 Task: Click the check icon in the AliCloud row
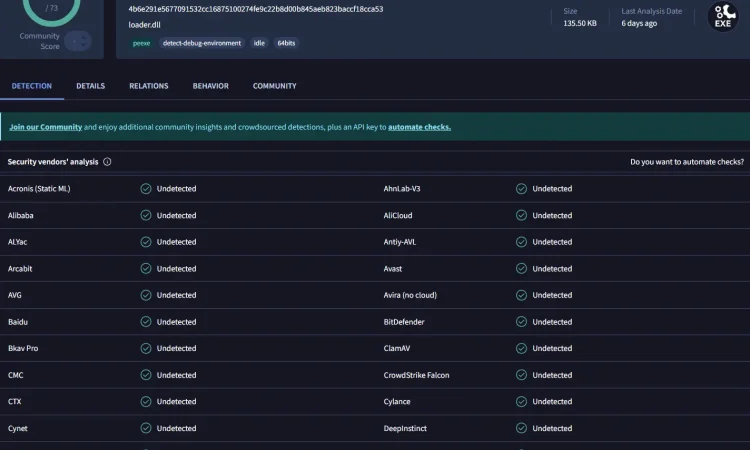click(521, 215)
